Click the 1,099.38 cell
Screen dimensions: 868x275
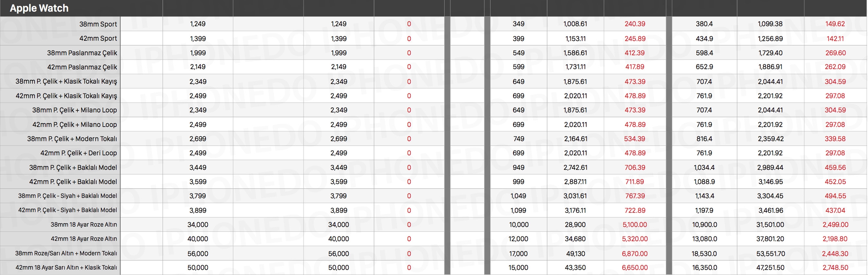click(770, 24)
